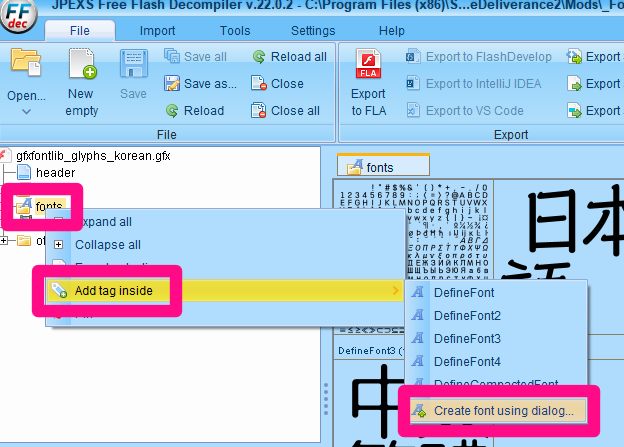
Task: Click the Save as... button
Action: [x=200, y=84]
